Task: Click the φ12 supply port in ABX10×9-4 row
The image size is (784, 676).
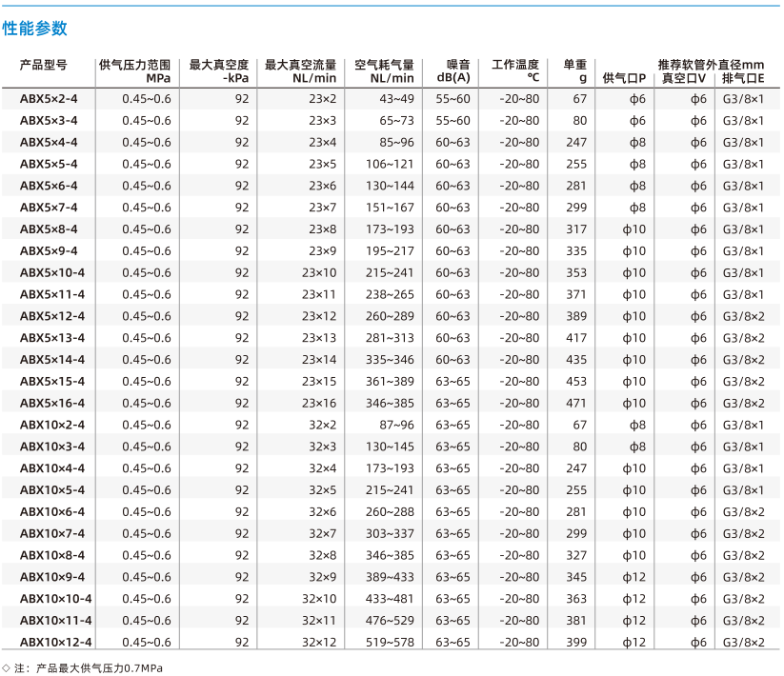Action: click(634, 577)
